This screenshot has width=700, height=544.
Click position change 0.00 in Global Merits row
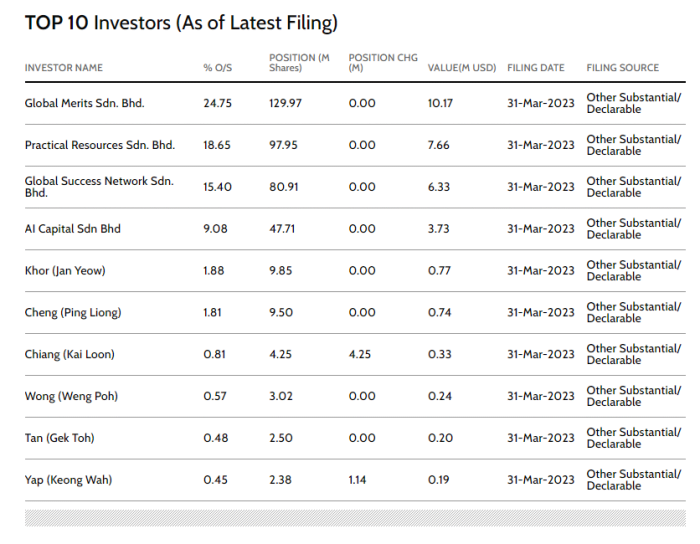pos(362,103)
